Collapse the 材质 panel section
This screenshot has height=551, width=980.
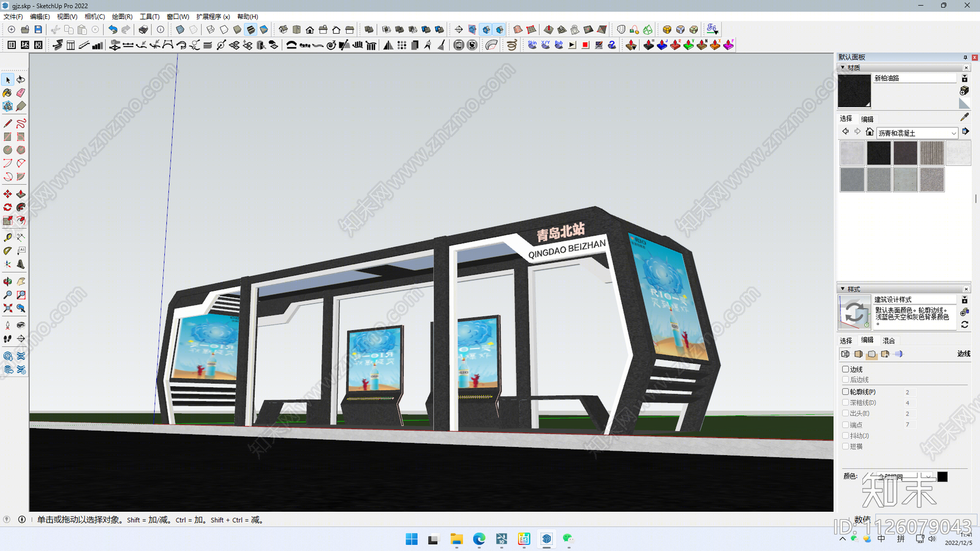843,67
